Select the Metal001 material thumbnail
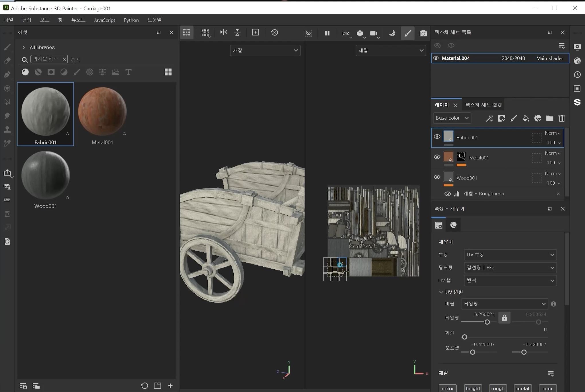Screen dimensions: 585x392 (102, 112)
